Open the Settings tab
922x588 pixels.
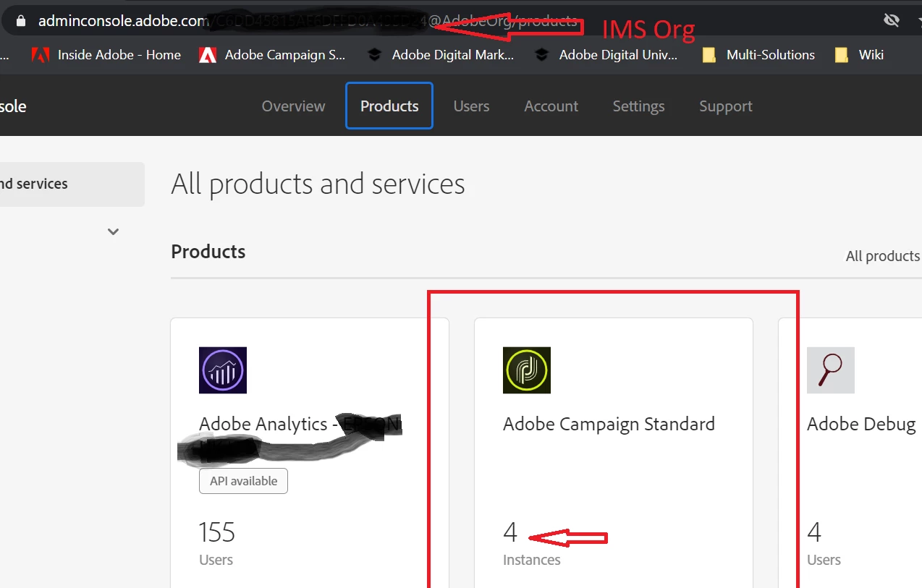[638, 106]
